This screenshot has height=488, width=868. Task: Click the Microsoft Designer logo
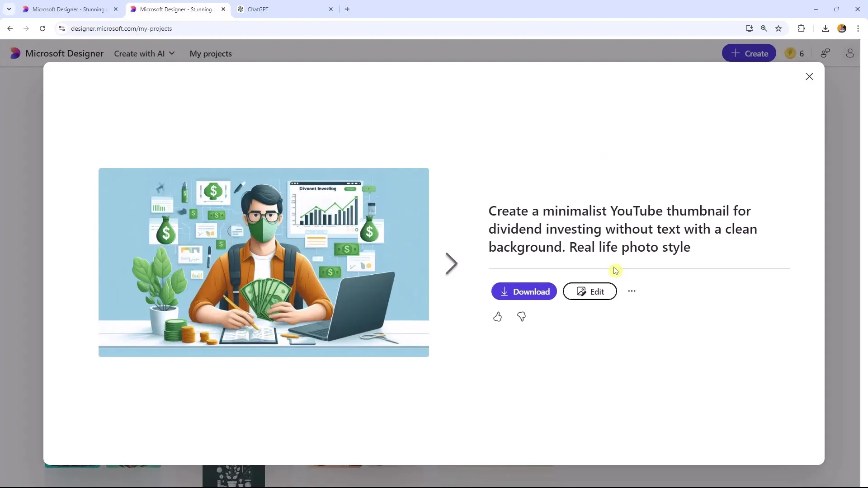pos(15,54)
